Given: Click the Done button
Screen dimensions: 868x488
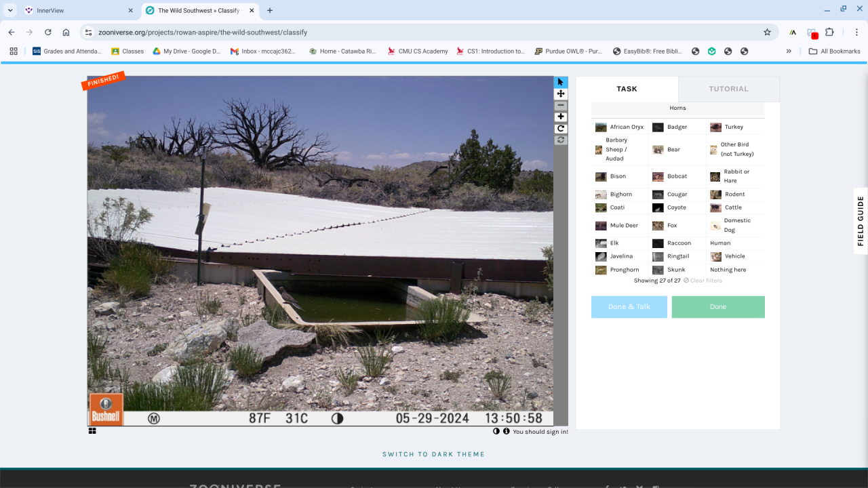Looking at the screenshot, I should (718, 307).
